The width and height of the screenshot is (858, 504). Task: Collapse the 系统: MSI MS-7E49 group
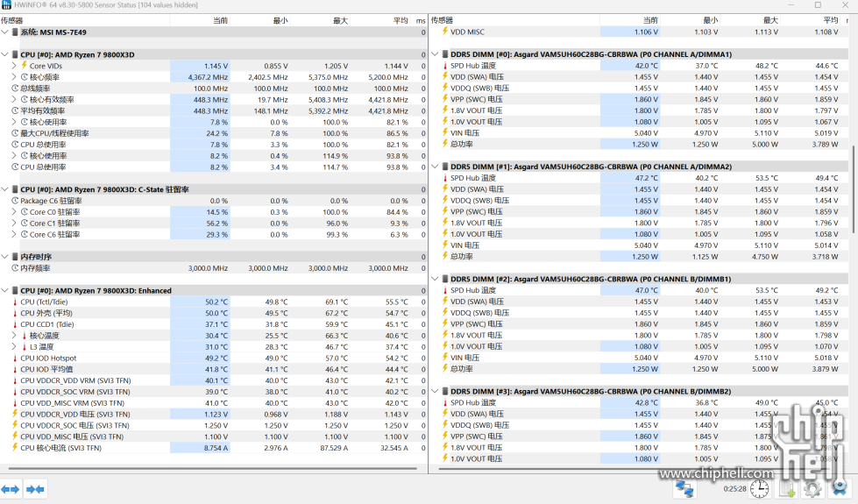5,32
